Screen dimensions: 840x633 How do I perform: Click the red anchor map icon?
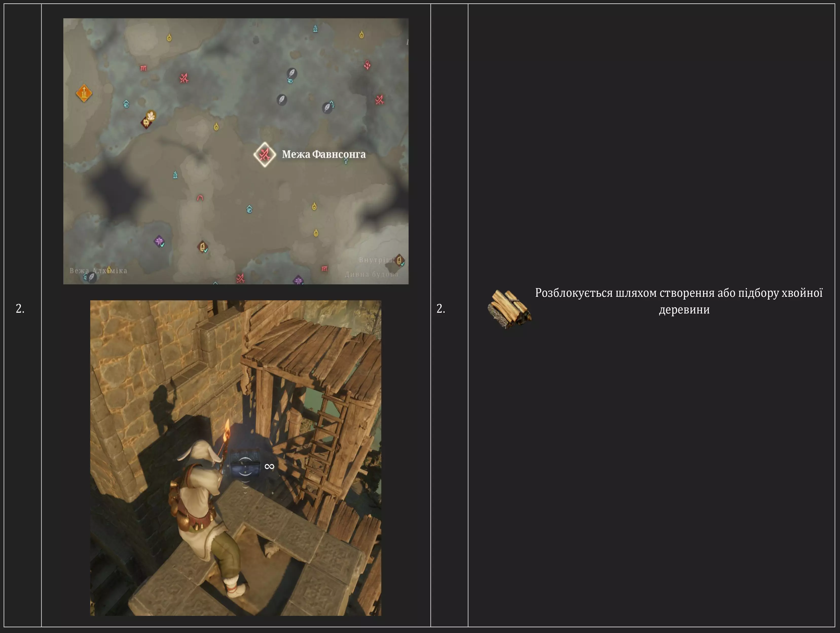(x=367, y=65)
